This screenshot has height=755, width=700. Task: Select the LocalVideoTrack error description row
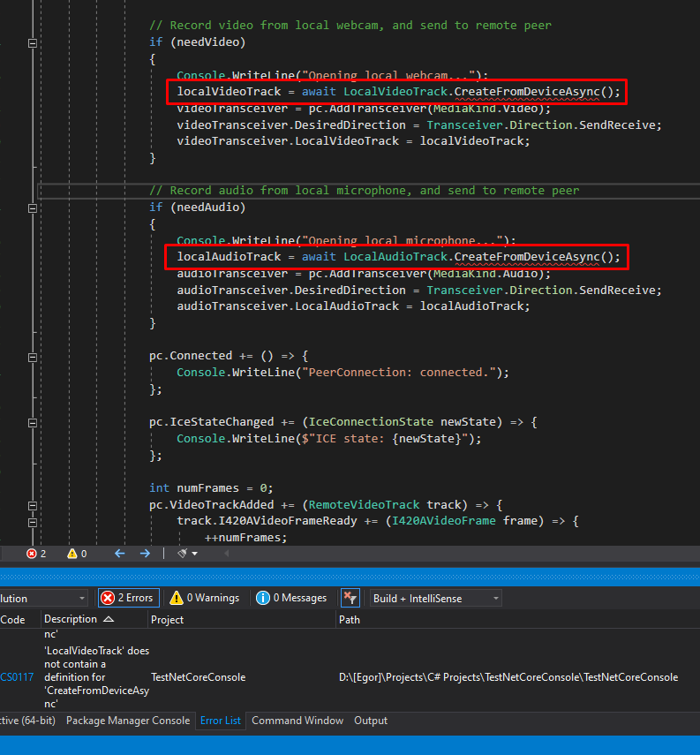(96, 677)
